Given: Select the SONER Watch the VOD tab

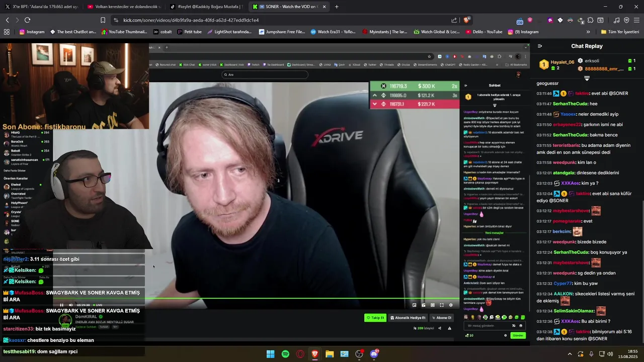Looking at the screenshot, I should coord(289,7).
